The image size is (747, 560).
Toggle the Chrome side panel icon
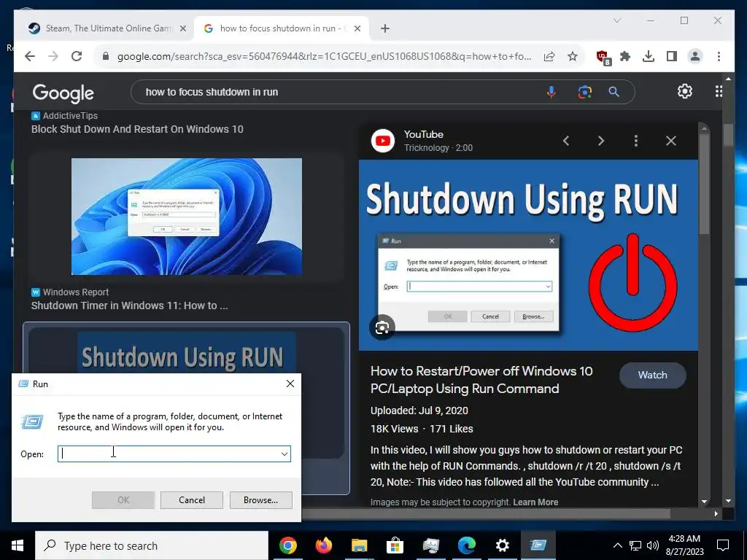tap(672, 56)
